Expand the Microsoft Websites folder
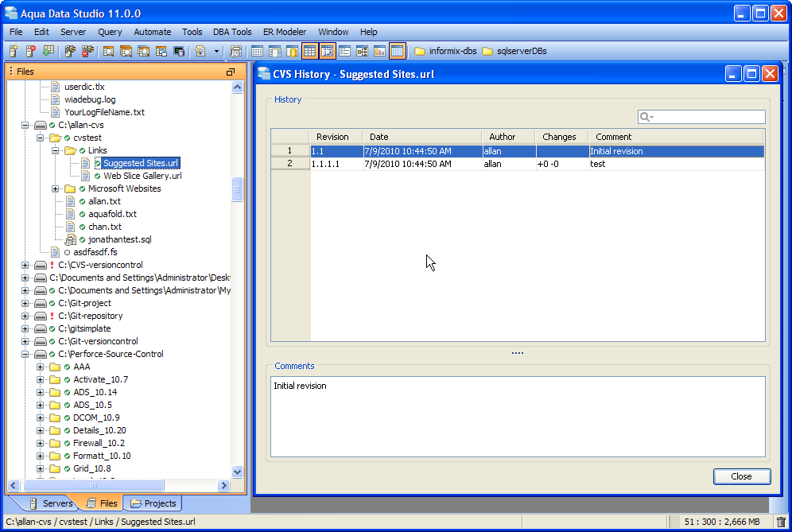Viewport: 792px width, 532px height. 55,188
